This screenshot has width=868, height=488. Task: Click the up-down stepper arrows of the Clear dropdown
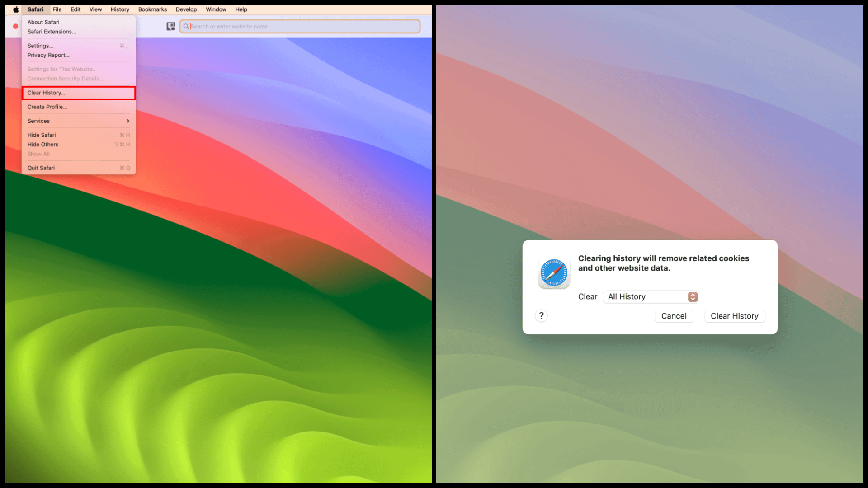click(693, 297)
